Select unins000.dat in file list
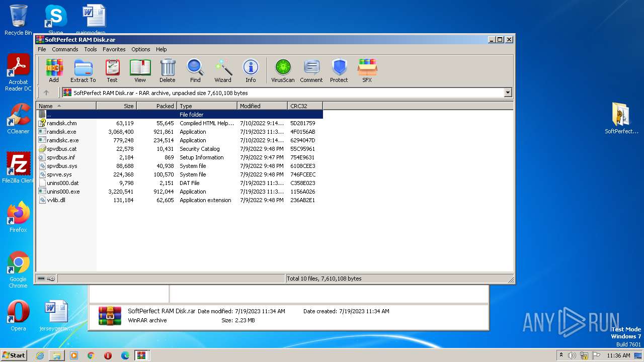644x362 pixels. tap(180, 183)
